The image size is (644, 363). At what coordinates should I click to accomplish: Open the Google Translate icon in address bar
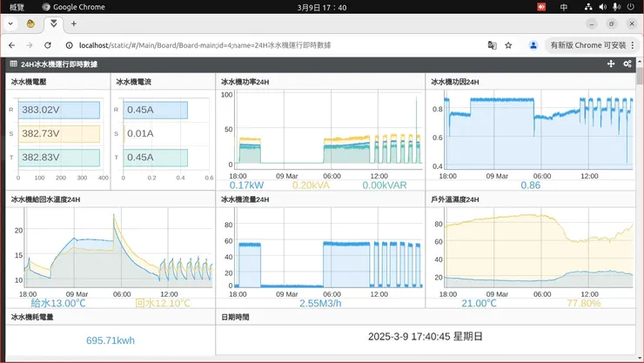click(x=492, y=45)
